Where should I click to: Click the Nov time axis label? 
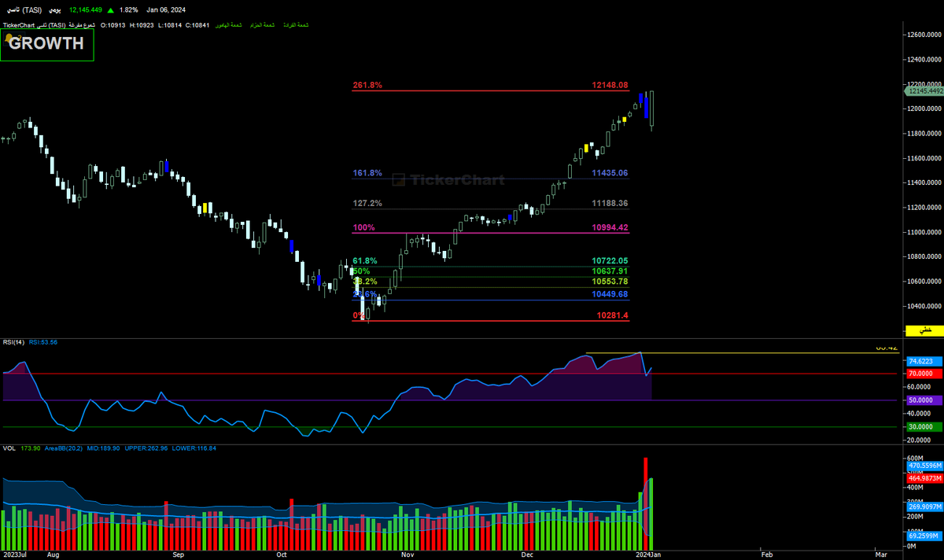(407, 554)
